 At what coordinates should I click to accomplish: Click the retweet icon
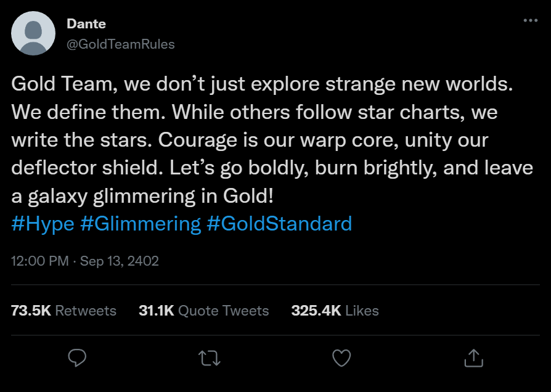pos(209,357)
